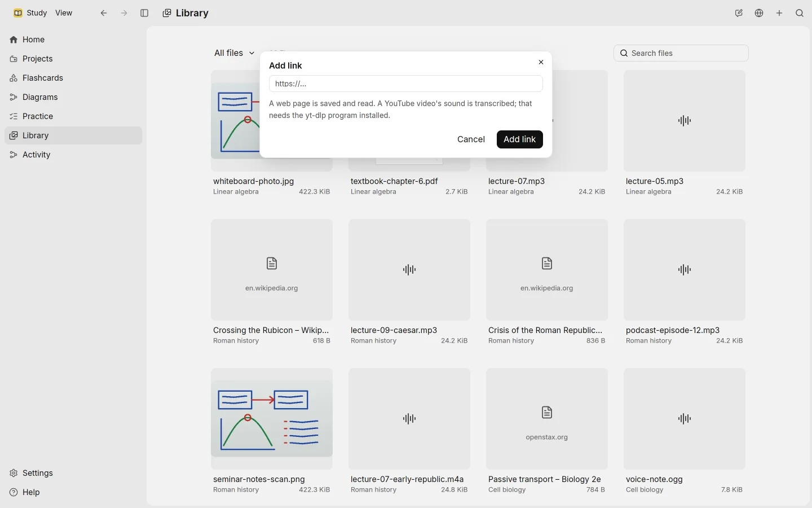The height and width of the screenshot is (508, 812).
Task: Click the Home icon in sidebar
Action: point(14,40)
